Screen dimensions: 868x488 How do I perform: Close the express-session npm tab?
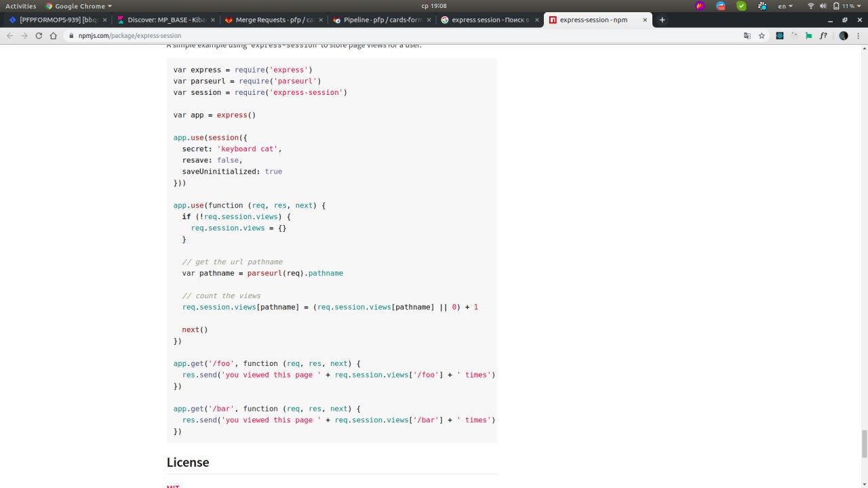pyautogui.click(x=644, y=20)
